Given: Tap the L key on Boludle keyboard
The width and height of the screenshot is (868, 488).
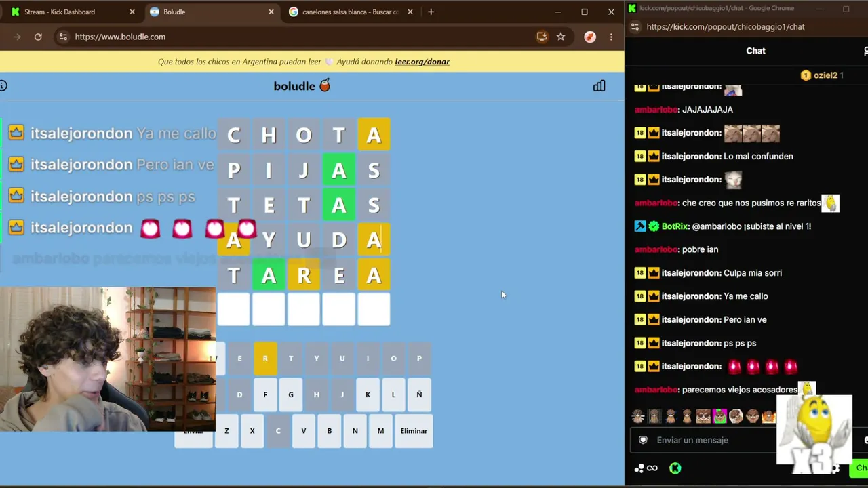Looking at the screenshot, I should pyautogui.click(x=393, y=394).
